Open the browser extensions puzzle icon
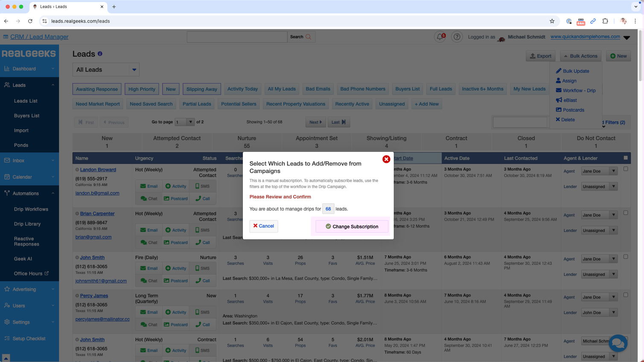Screen dimensions: 644x362 605,21
